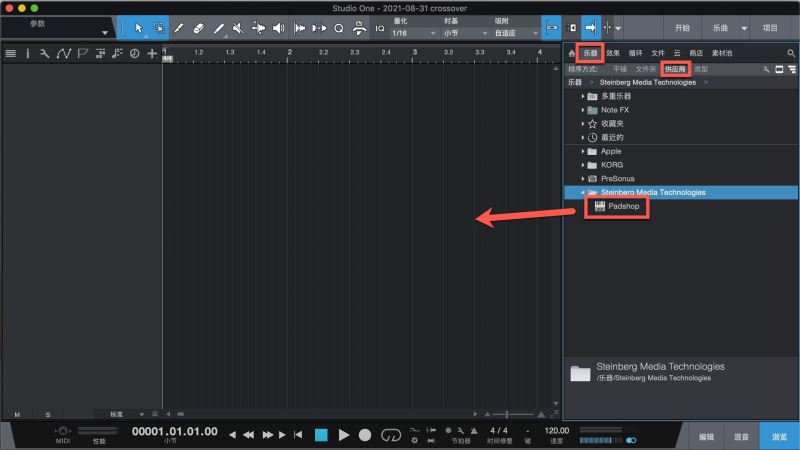This screenshot has width=800, height=450.
Task: Select the Bend tool
Action: point(258,28)
